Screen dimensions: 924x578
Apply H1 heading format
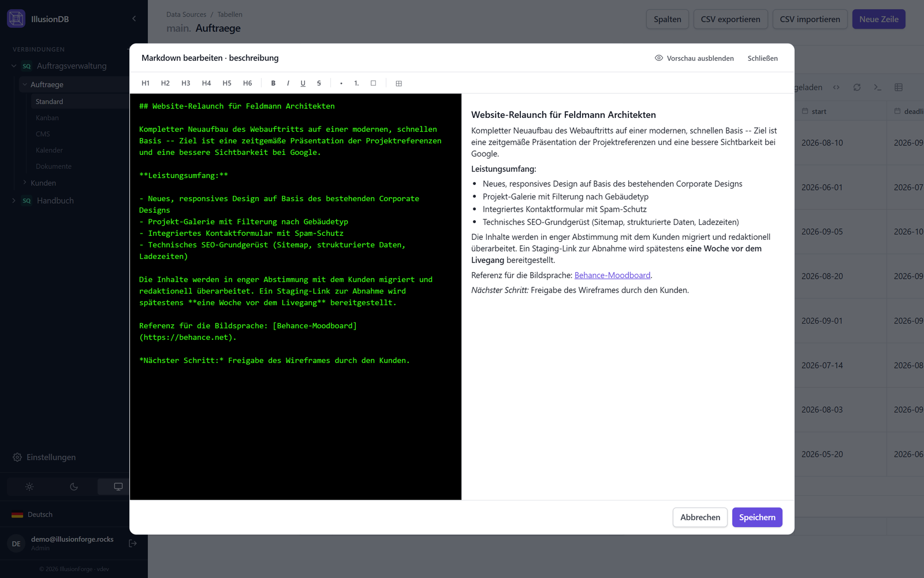(x=146, y=83)
